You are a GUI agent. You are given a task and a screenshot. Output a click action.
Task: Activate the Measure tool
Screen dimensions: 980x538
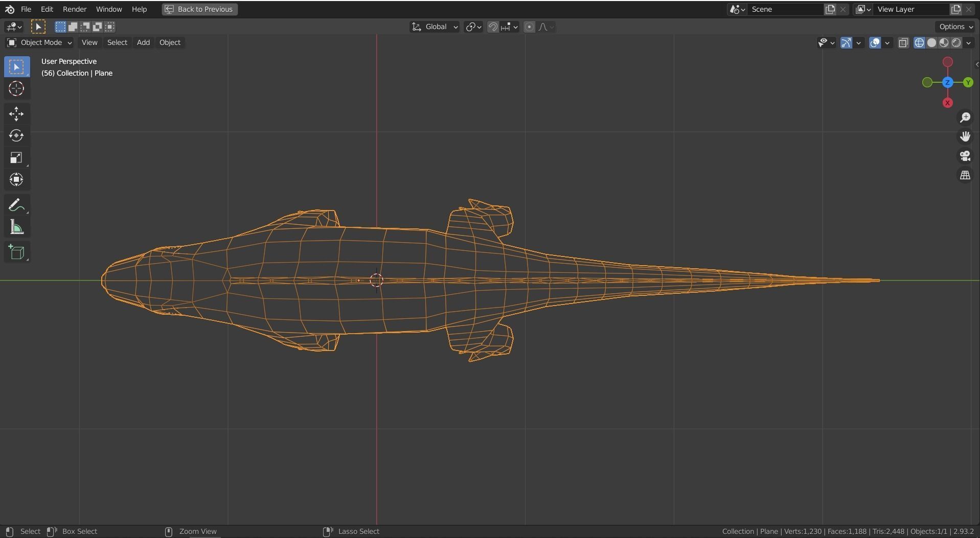(x=17, y=227)
